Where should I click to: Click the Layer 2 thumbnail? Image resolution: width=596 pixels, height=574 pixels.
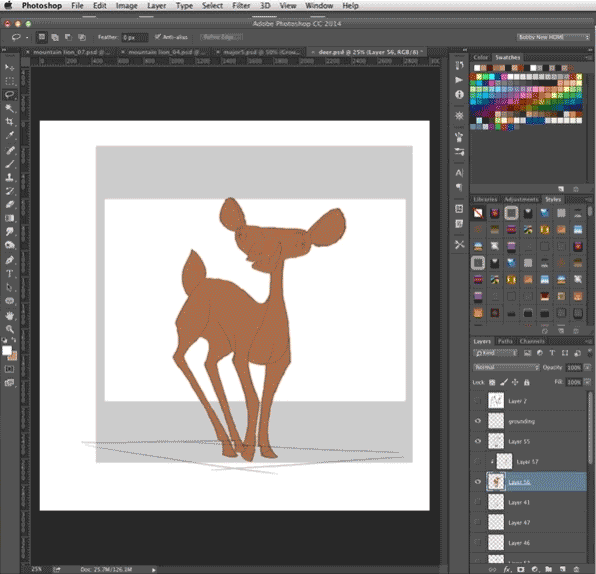coord(496,401)
